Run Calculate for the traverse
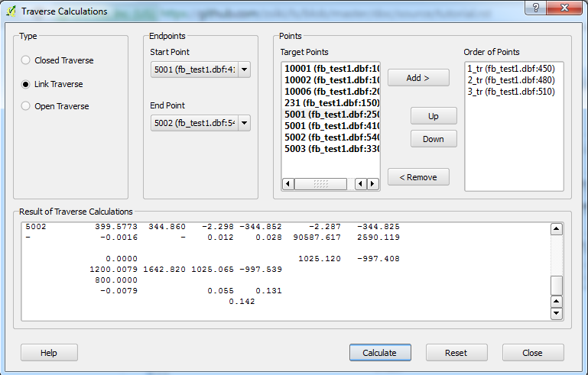This screenshot has width=588, height=375. point(380,353)
